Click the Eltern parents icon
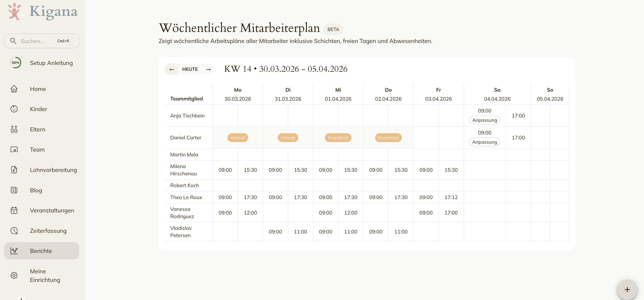This screenshot has height=300, width=644. point(14,129)
